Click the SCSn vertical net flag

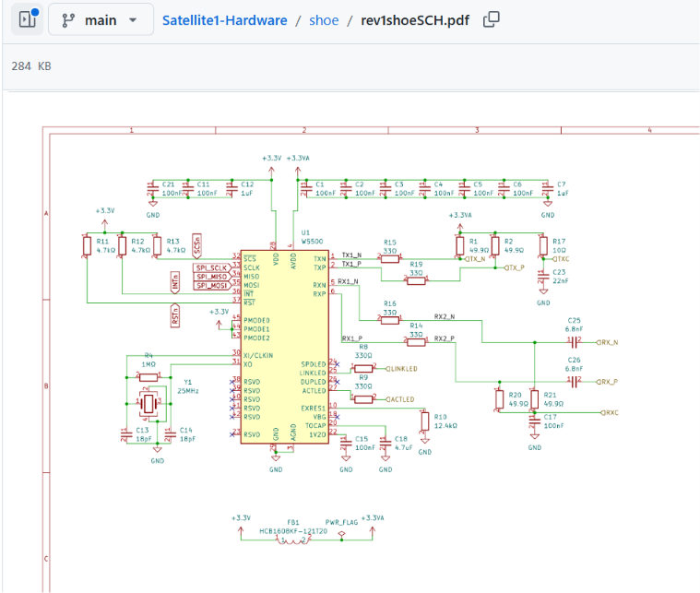[x=196, y=246]
